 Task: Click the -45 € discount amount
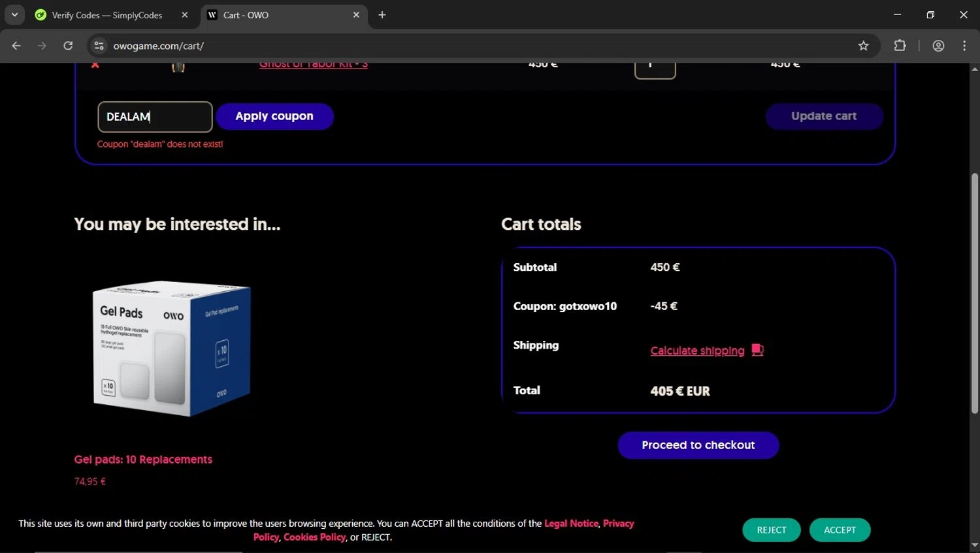click(664, 306)
